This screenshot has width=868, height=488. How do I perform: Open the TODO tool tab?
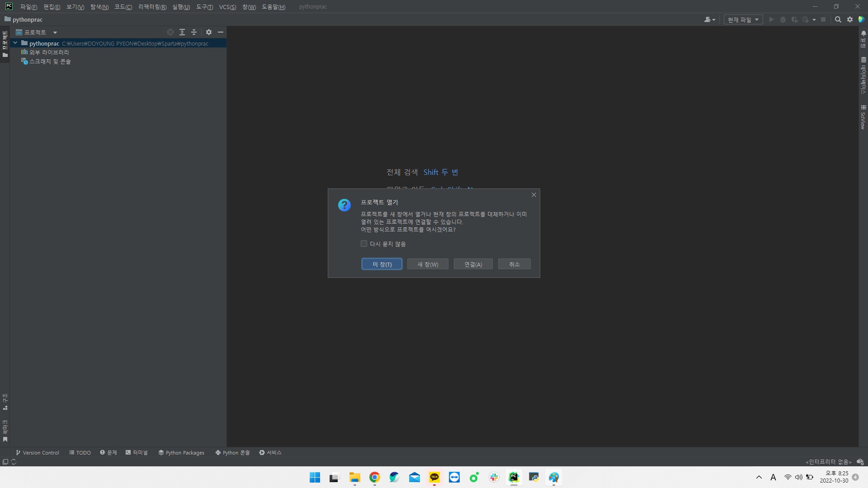coord(80,453)
